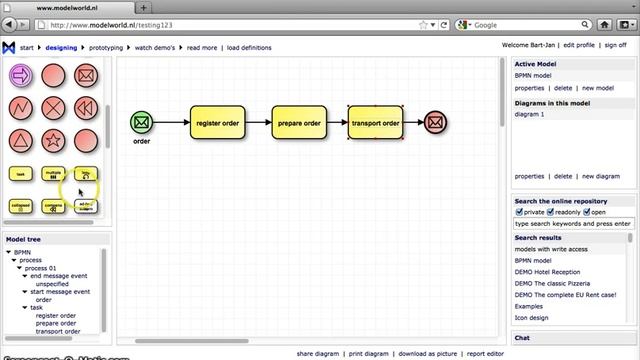Select the register order task box

point(218,122)
